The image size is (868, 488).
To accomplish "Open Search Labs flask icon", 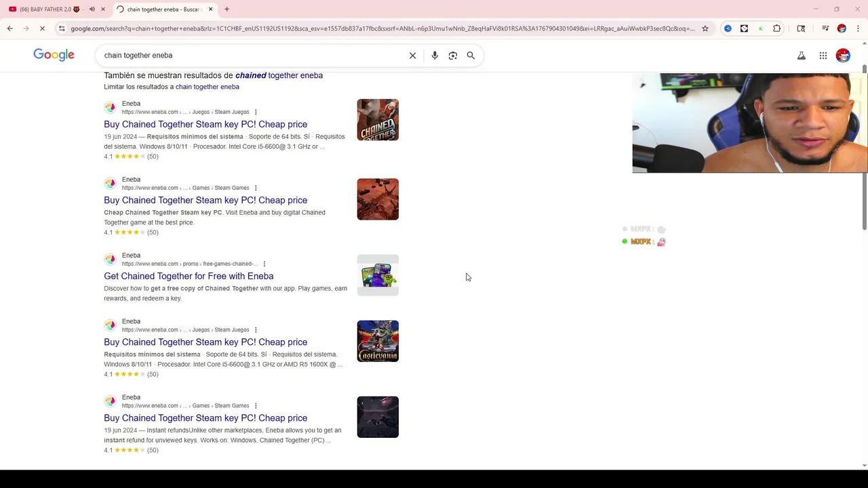I will click(x=802, y=56).
